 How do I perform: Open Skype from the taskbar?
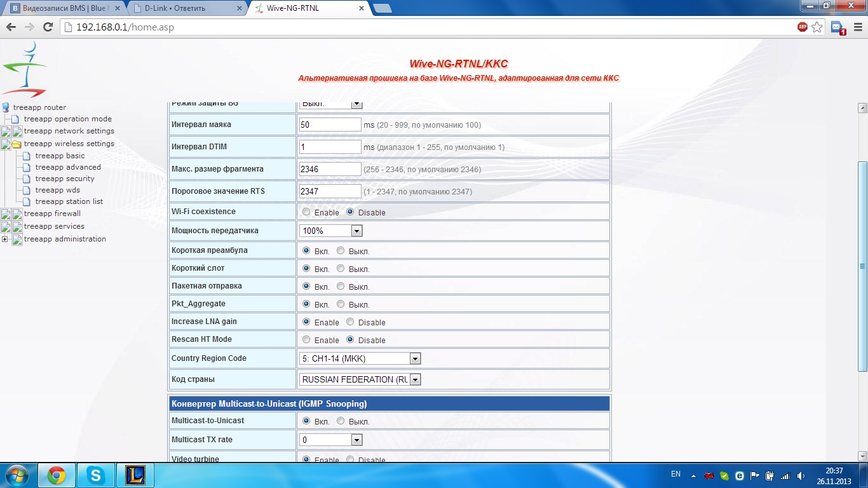click(96, 475)
